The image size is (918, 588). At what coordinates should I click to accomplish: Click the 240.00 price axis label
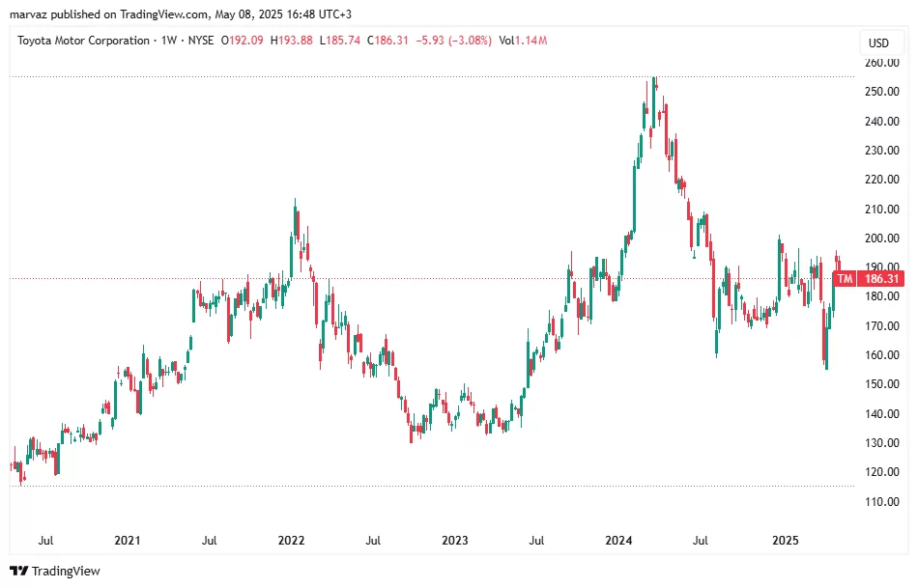881,121
